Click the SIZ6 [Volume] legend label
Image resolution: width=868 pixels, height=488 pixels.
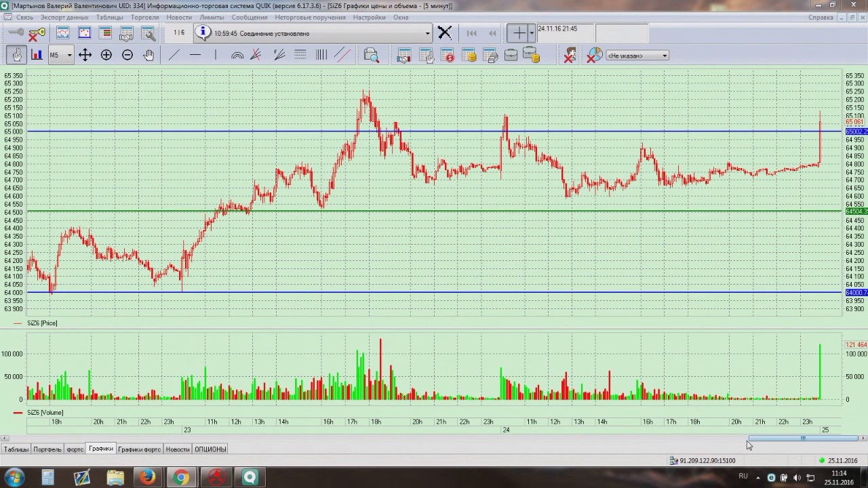45,413
